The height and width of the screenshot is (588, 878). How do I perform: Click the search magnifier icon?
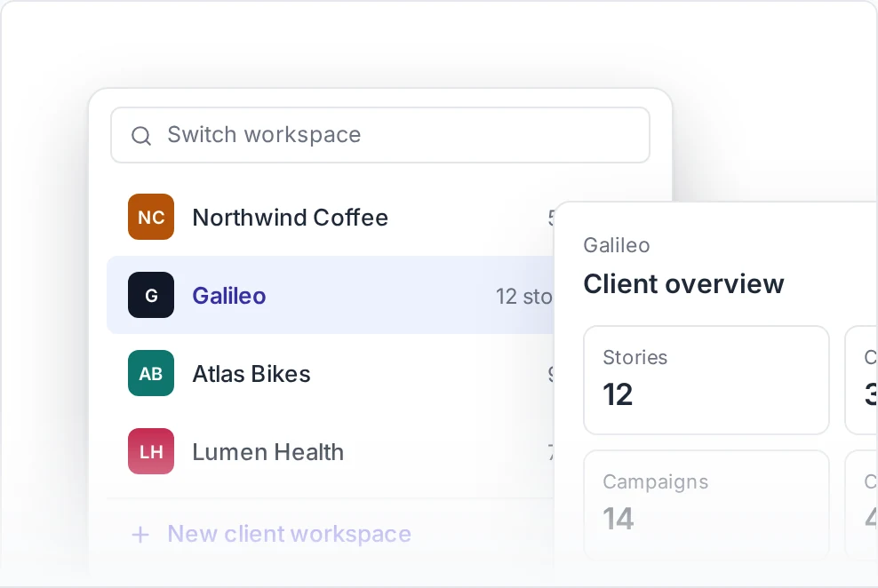pos(141,135)
